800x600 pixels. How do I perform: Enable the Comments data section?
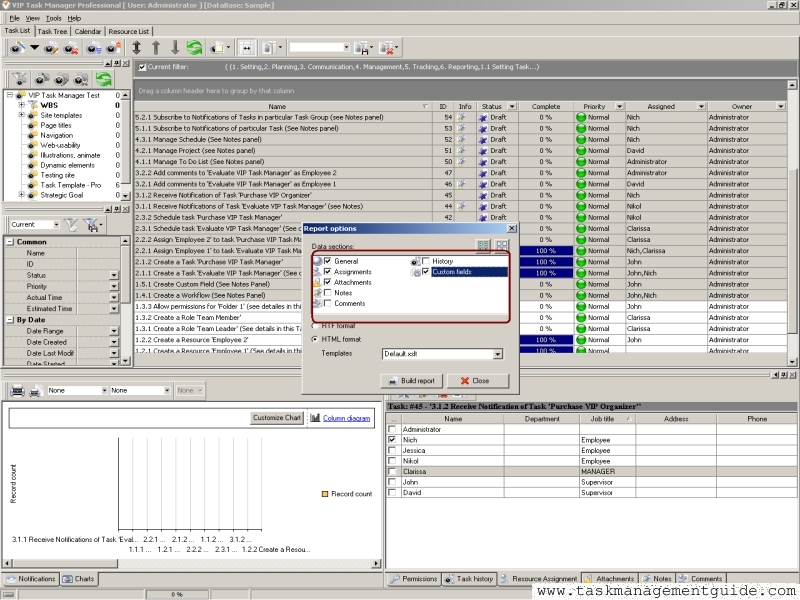[x=328, y=304]
